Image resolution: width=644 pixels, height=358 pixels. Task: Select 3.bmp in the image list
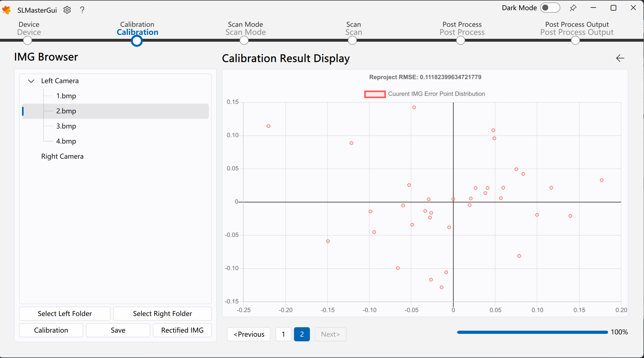point(66,126)
